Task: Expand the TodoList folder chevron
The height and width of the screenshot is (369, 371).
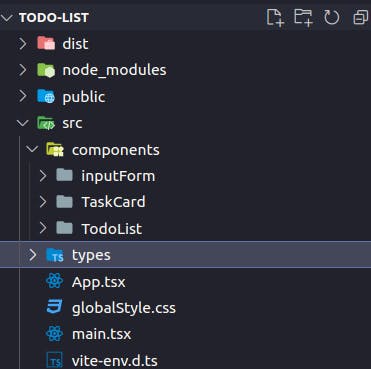Action: click(x=43, y=228)
